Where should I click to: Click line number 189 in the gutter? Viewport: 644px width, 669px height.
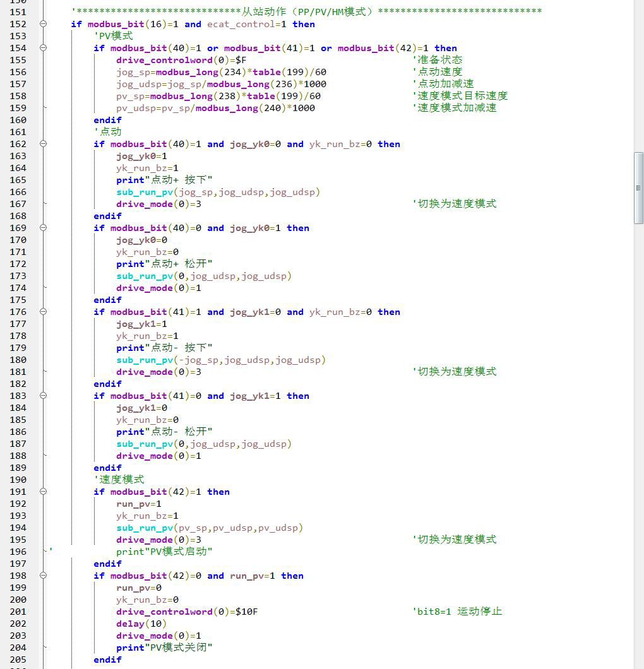pyautogui.click(x=18, y=468)
